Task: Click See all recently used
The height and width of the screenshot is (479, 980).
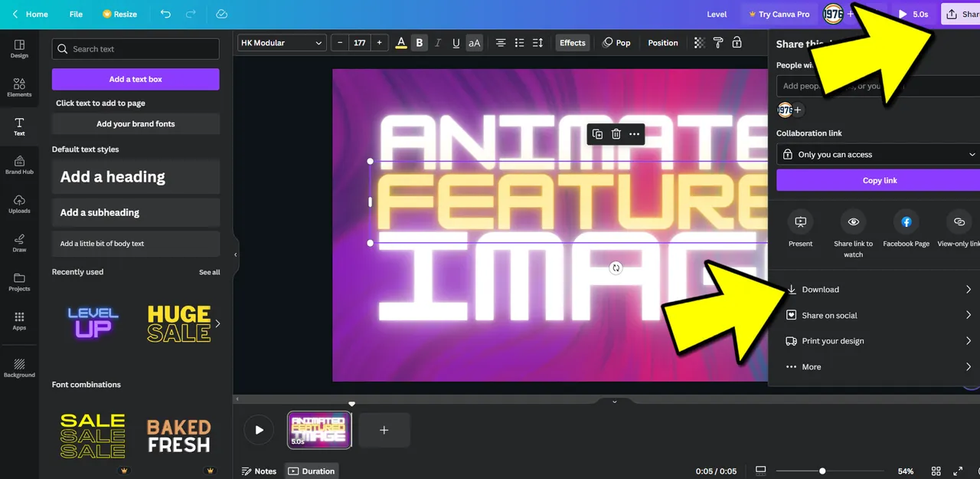Action: coord(209,272)
